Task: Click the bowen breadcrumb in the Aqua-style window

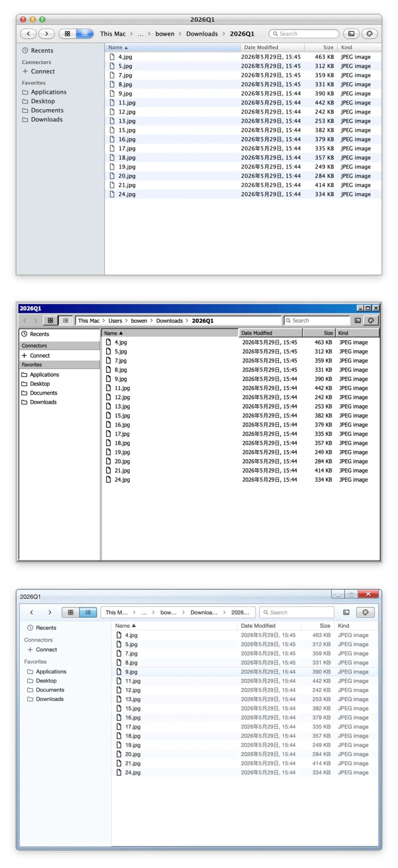Action: pyautogui.click(x=165, y=34)
